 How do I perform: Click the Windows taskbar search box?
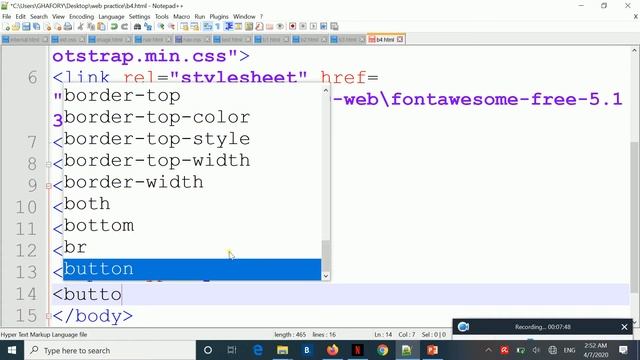click(x=110, y=350)
